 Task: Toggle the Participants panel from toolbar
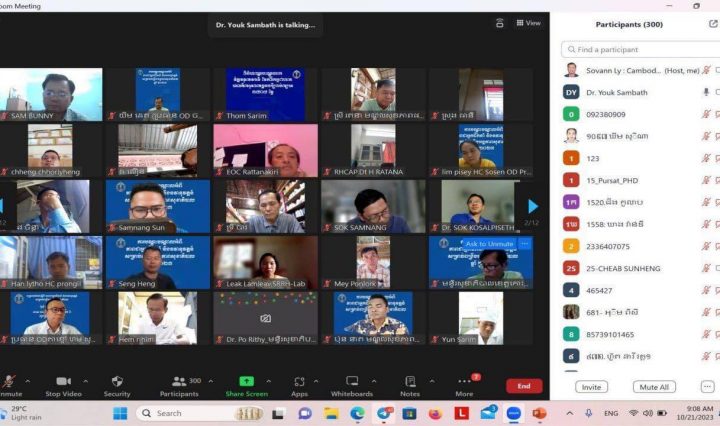coord(179,381)
